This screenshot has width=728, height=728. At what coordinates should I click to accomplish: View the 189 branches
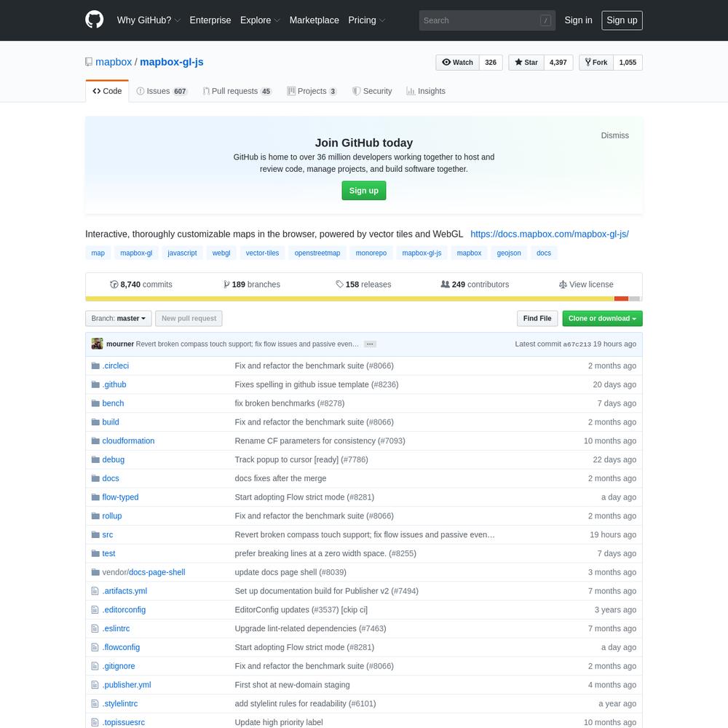[x=252, y=285]
